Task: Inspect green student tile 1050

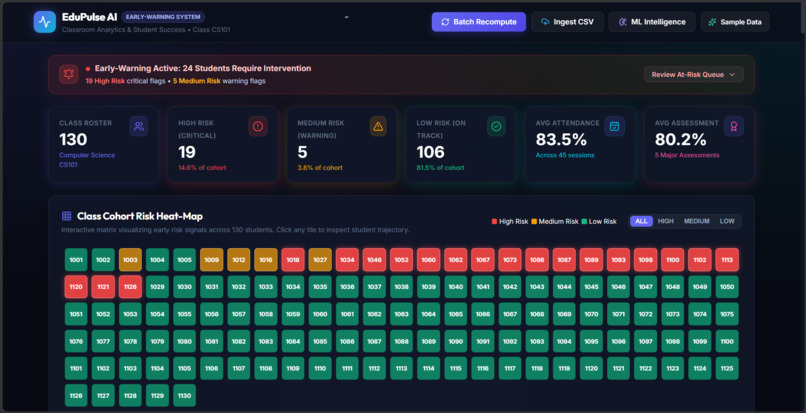Action: point(727,287)
